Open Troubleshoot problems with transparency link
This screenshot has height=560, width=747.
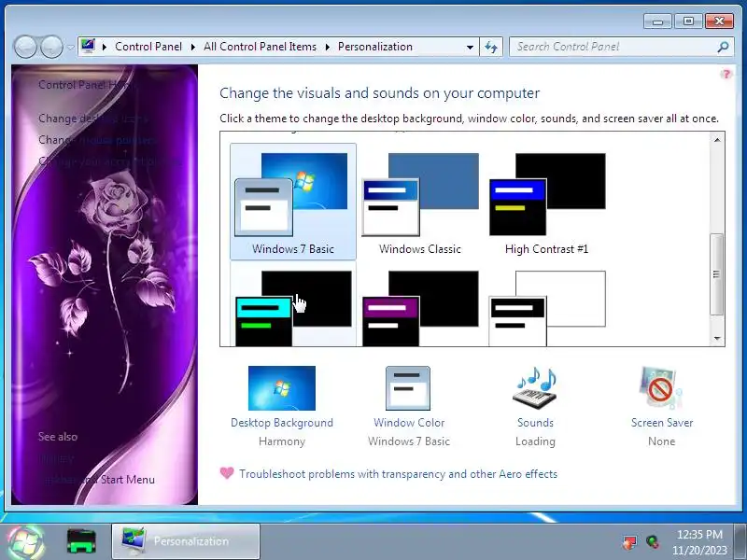[399, 474]
